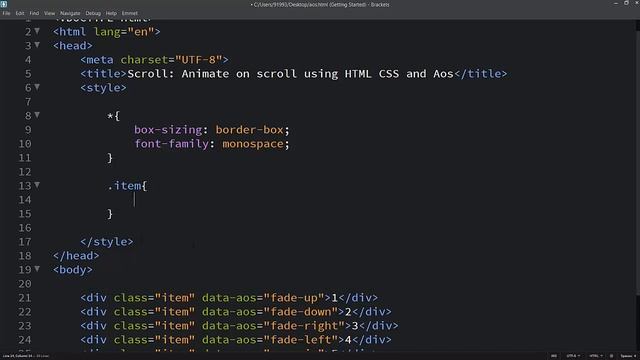Click the file path in the window title
640x360 pixels.
click(x=310, y=4)
